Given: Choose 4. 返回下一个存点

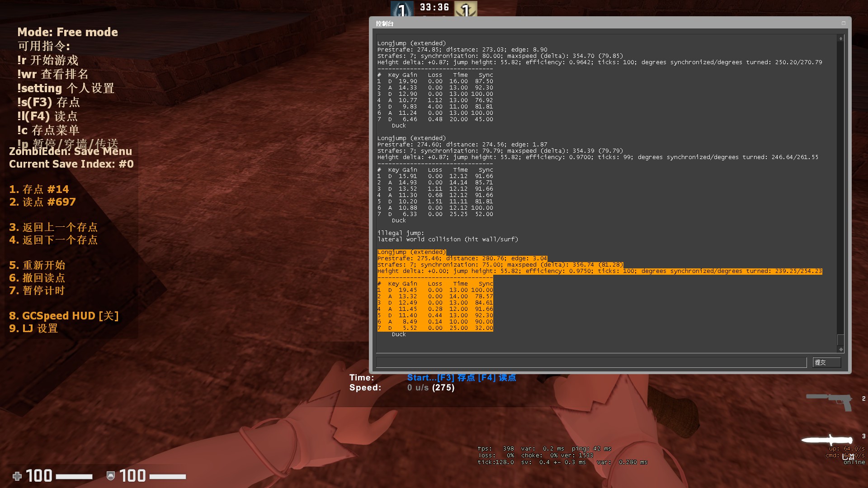Looking at the screenshot, I should pyautogui.click(x=53, y=240).
